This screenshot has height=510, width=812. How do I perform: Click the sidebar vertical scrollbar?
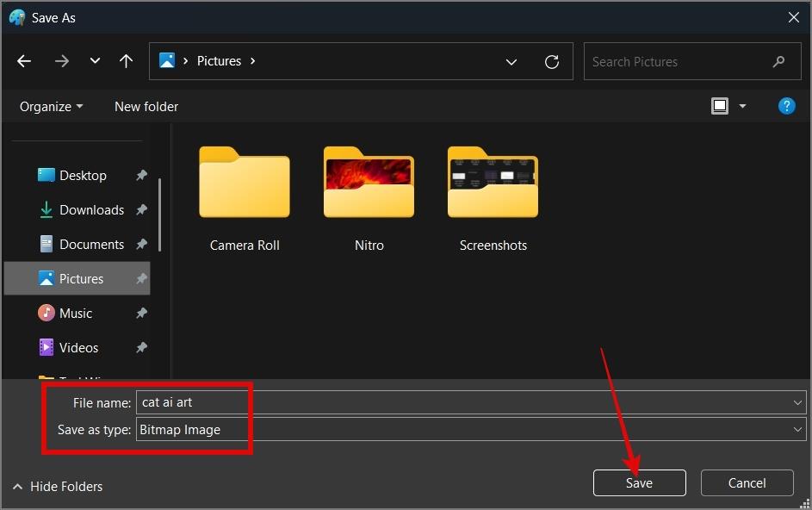[159, 215]
